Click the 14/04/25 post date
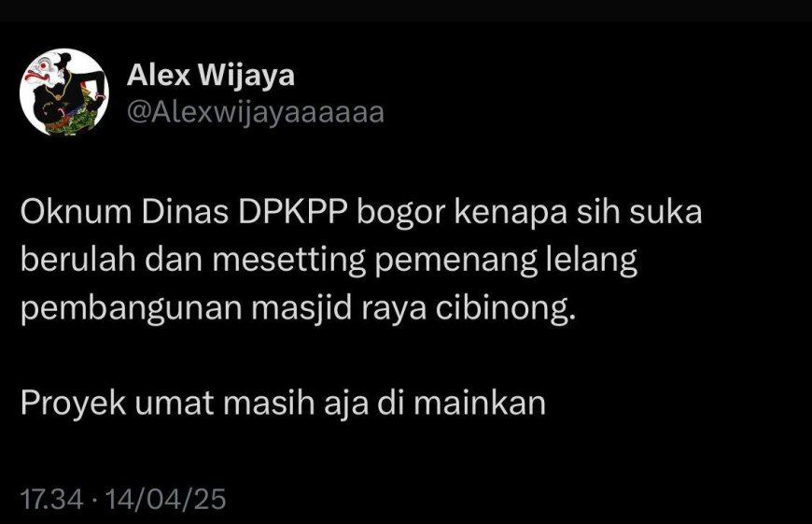The width and height of the screenshot is (812, 524). coord(166,499)
